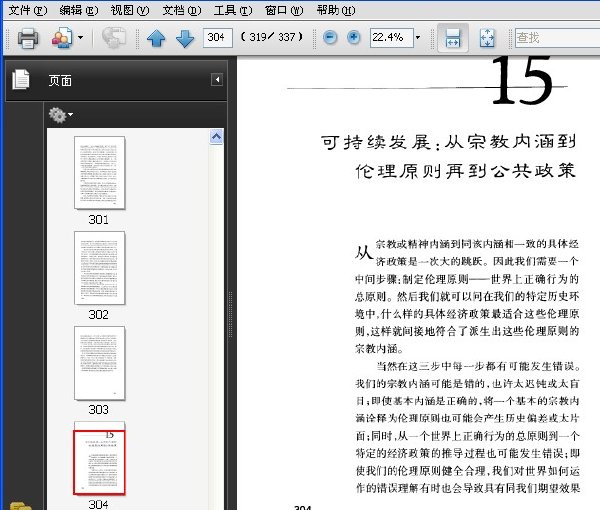Click thumbnail label 302
The width and height of the screenshot is (600, 510).
click(x=99, y=314)
